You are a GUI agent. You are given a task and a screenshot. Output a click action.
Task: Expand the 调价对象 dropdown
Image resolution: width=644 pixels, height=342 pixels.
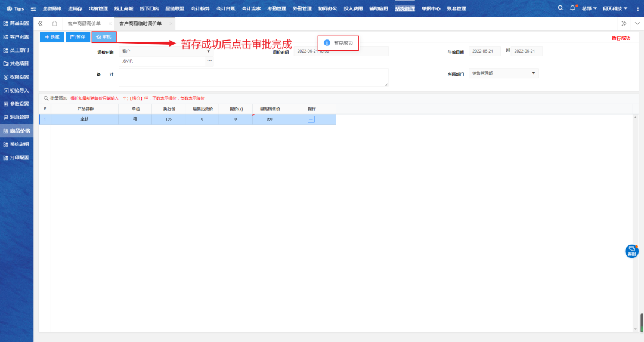208,51
